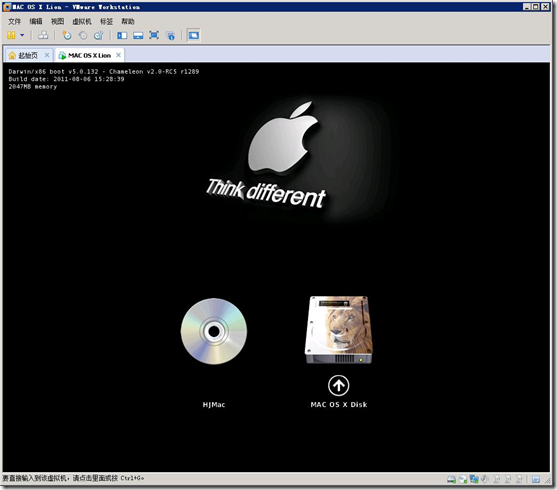557x490 pixels.
Task: Click the VMware icon in the title bar
Action: pyautogui.click(x=6, y=7)
